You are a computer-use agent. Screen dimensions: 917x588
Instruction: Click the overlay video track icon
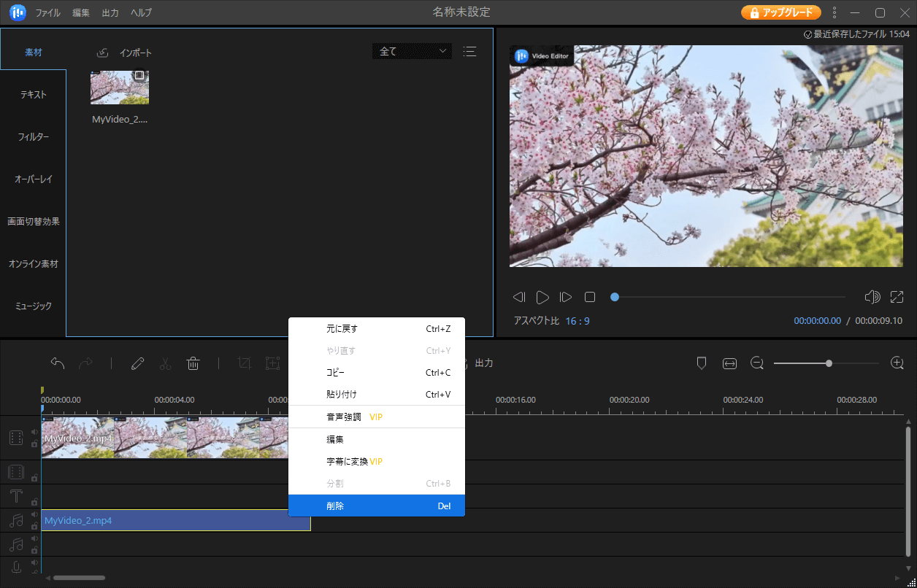16,473
